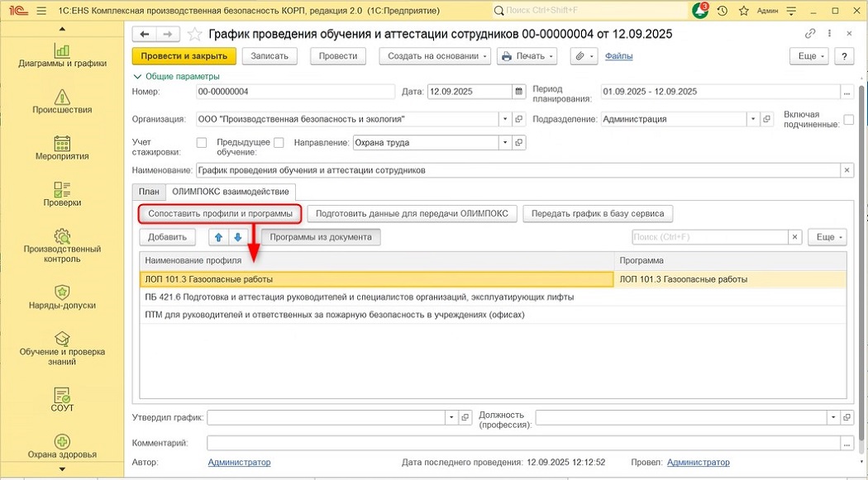Open Диаграммы и графики sidebar section
Image resolution: width=868 pixels, height=480 pixels.
tap(62, 55)
